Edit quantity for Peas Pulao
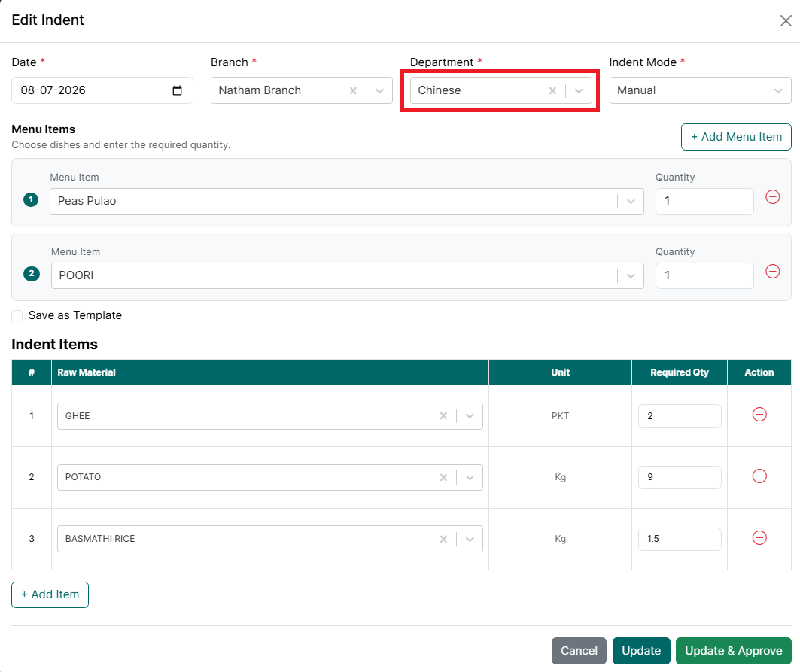 (704, 202)
